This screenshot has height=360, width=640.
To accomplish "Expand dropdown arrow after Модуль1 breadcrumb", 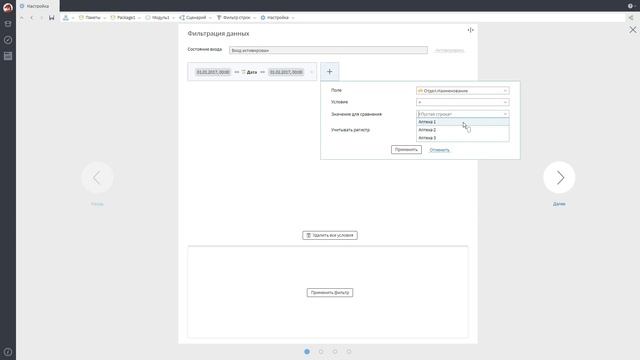I will (173, 18).
